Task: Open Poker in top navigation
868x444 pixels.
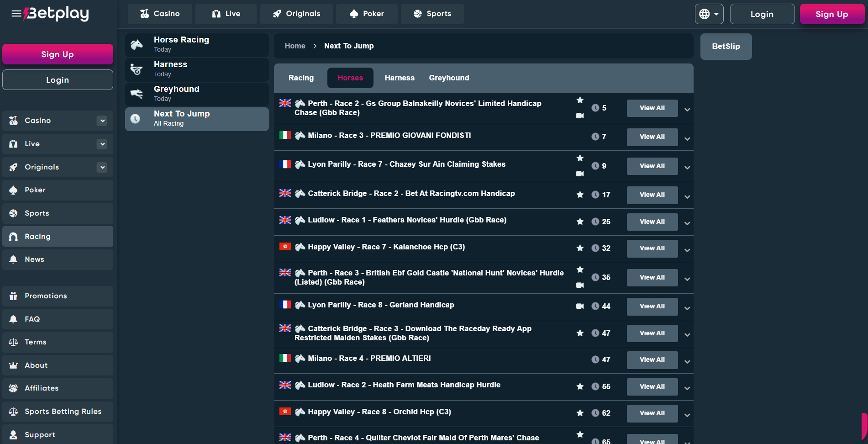Action: [367, 14]
